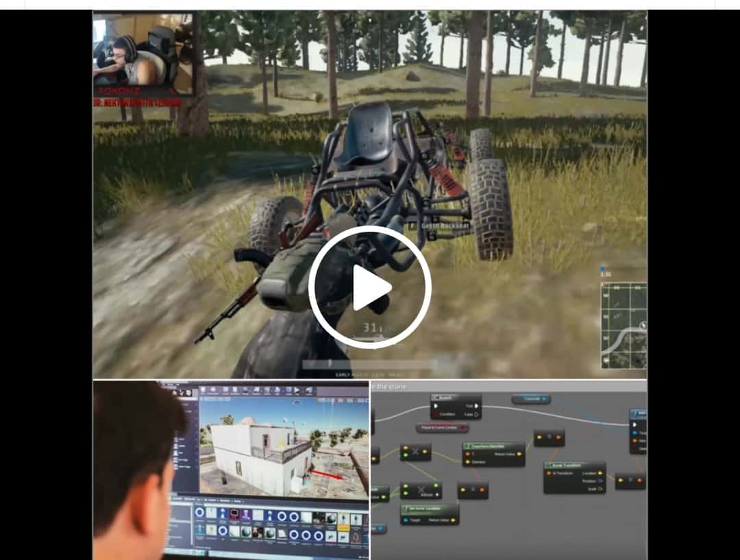Select the Set Actor Location blueprint node
This screenshot has height=560, width=740.
[430, 515]
